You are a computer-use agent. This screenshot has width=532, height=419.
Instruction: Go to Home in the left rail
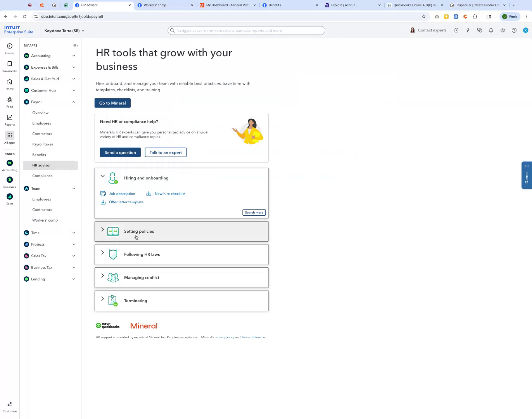(10, 82)
